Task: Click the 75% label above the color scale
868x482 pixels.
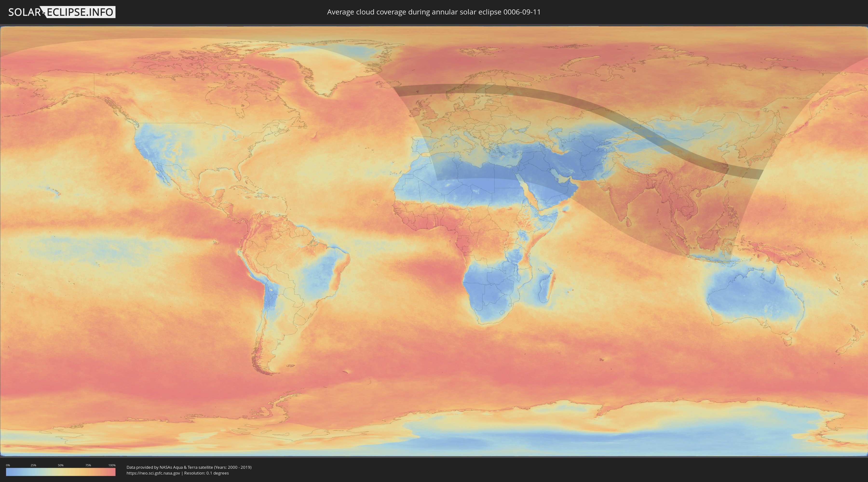Action: 88,465
